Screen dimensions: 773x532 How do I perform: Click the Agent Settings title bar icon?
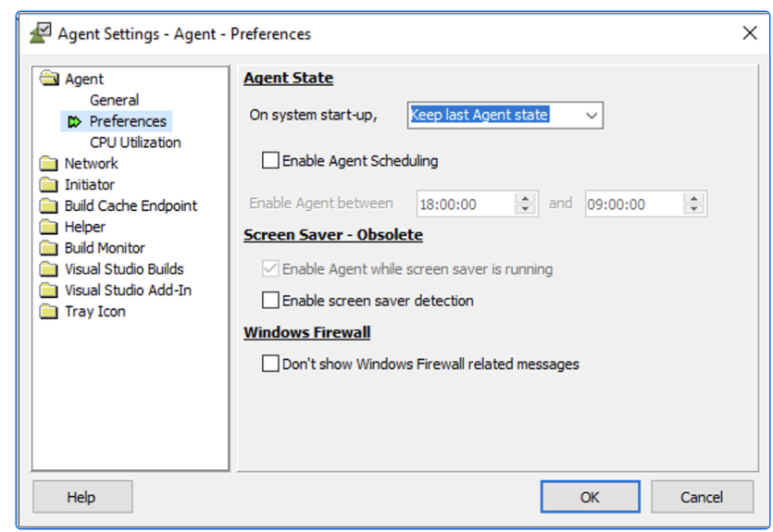(x=40, y=33)
